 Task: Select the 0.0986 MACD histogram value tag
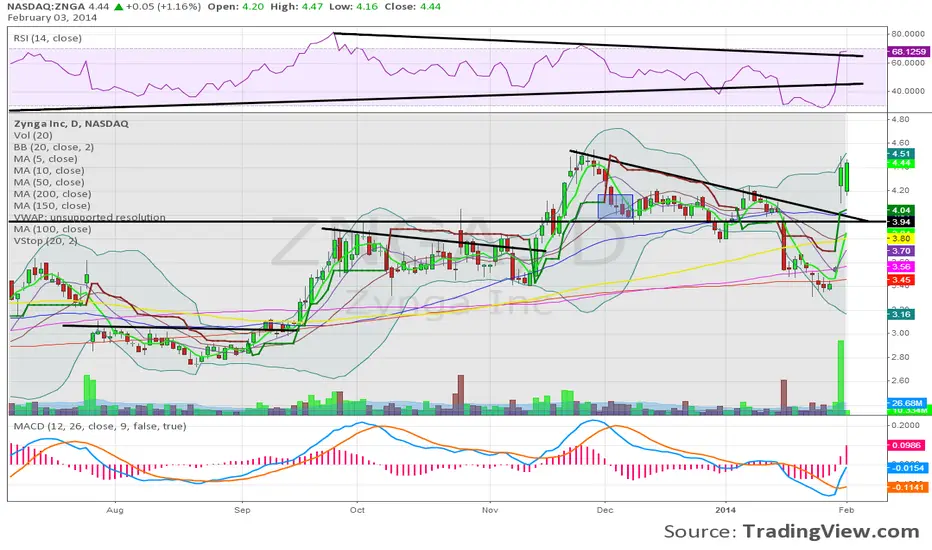point(907,445)
